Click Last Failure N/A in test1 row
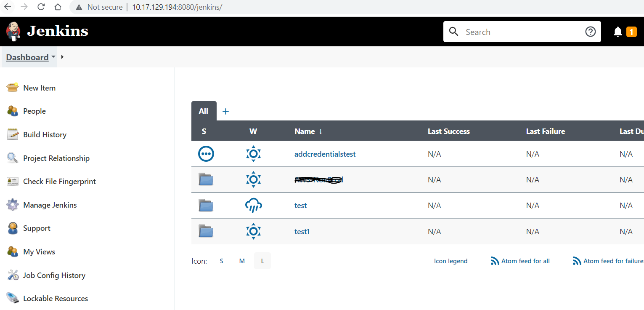 click(533, 232)
